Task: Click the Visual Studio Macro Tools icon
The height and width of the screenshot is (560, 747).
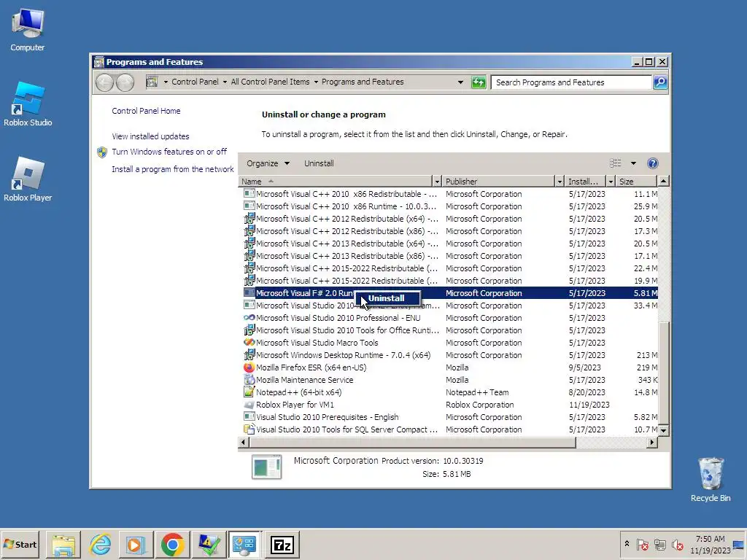Action: coord(249,343)
